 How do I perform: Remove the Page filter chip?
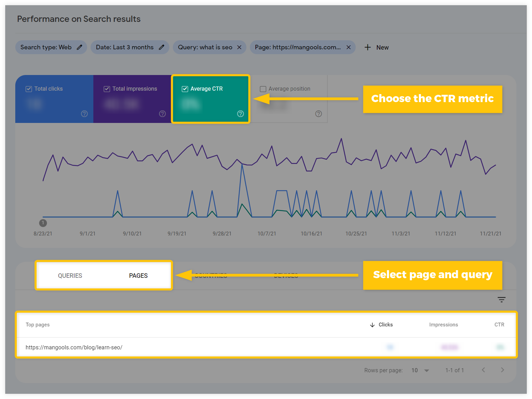[x=348, y=47]
